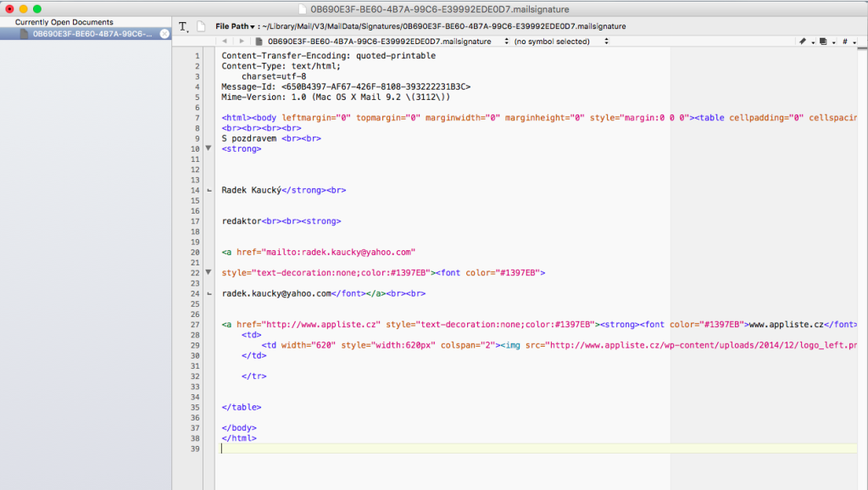
Task: Click the 'Currently Open Documents' header
Action: click(64, 22)
